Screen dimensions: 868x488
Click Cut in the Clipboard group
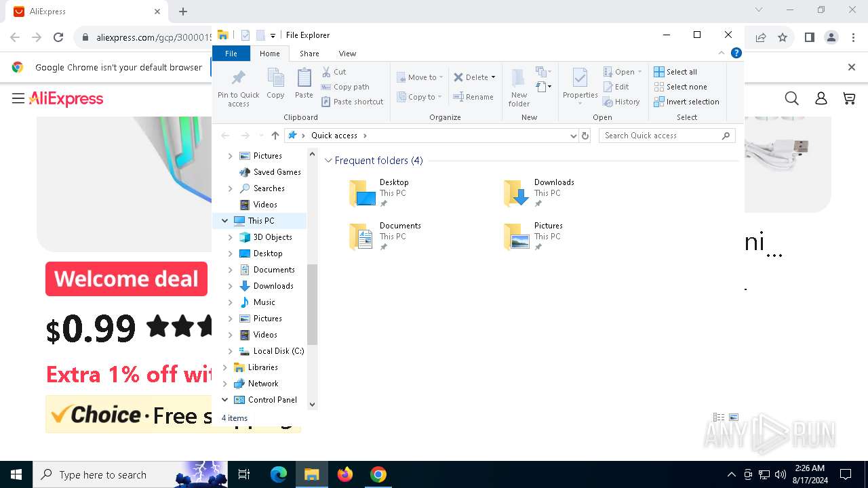(334, 72)
